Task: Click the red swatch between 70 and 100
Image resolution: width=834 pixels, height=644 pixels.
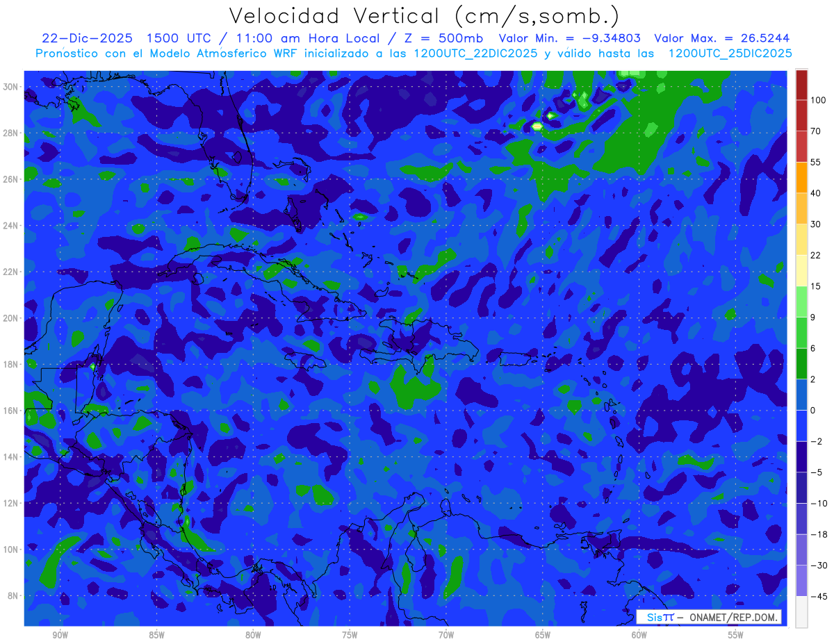Action: click(x=801, y=115)
